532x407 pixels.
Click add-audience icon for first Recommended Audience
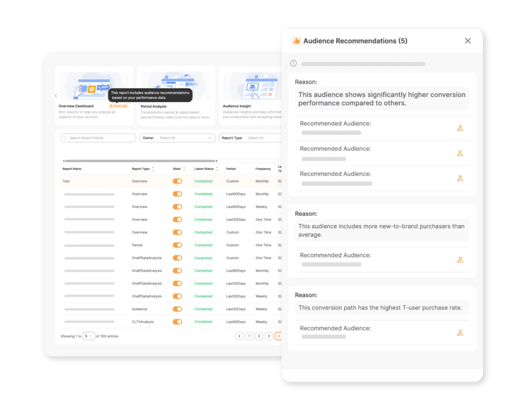pos(460,128)
